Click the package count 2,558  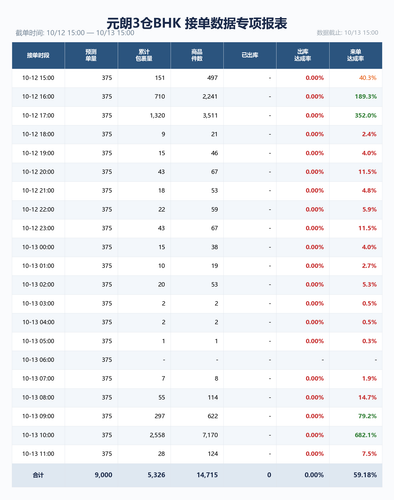(x=157, y=435)
